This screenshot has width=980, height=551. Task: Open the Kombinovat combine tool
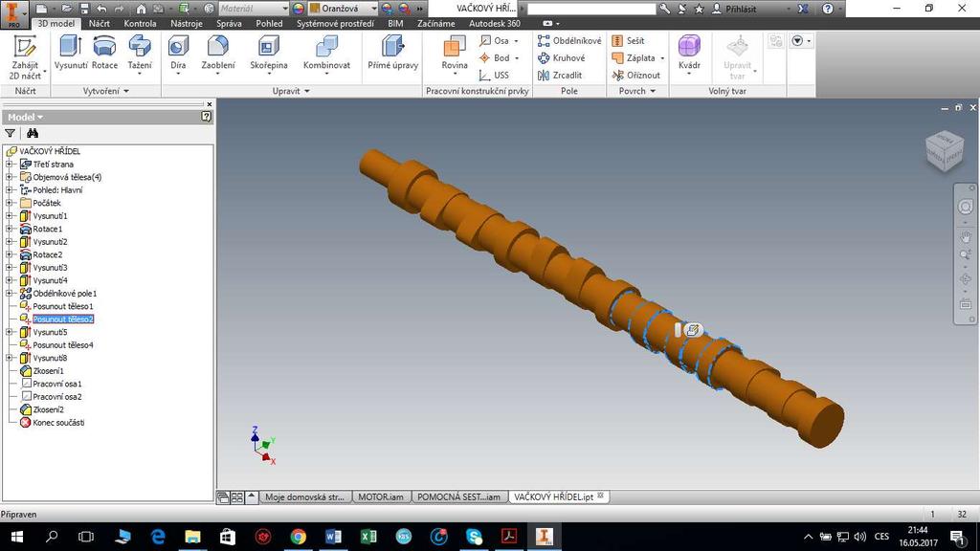point(326,55)
